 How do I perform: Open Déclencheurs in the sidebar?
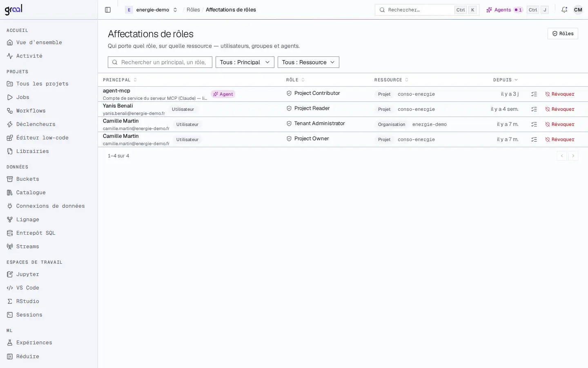pyautogui.click(x=49, y=124)
